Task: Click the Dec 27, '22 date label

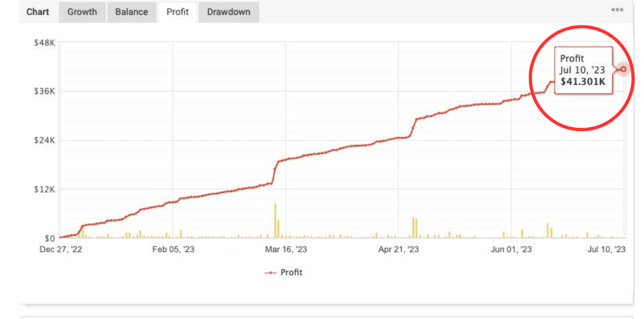Action: click(x=61, y=250)
